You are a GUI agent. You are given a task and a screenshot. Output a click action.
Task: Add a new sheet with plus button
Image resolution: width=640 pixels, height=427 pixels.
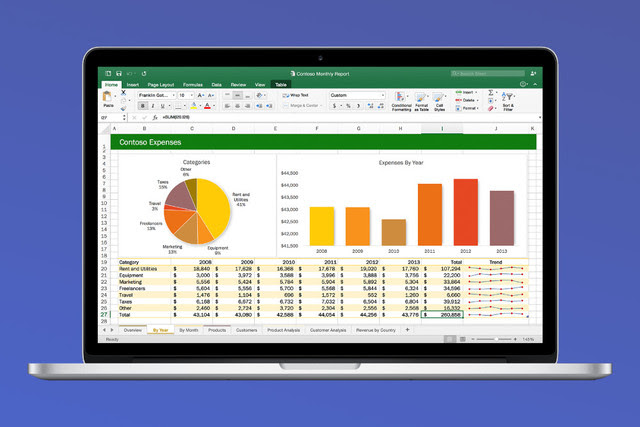coord(407,329)
